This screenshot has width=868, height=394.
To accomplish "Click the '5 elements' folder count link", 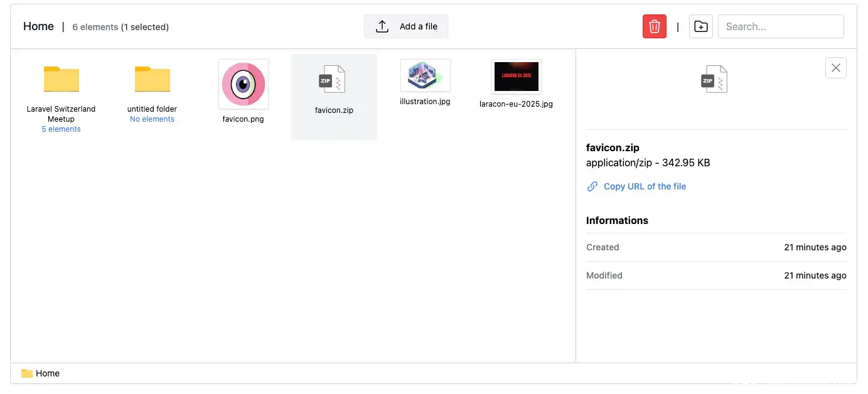I will tap(61, 129).
